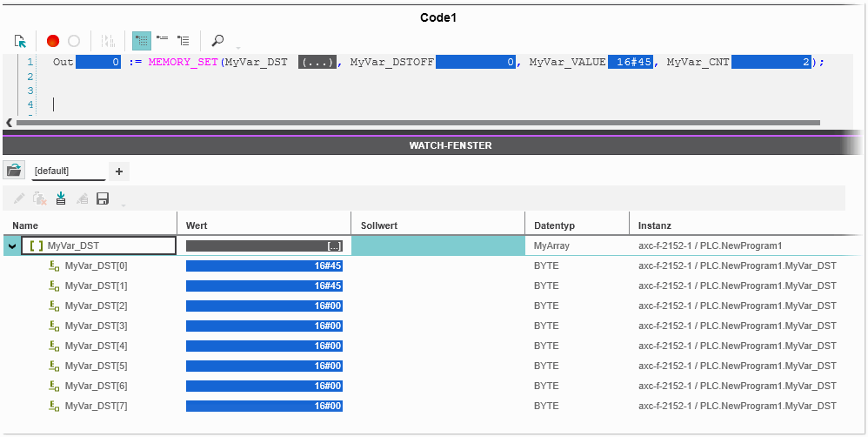This screenshot has height=437, width=868.
Task: Click the cursor selection tool icon
Action: click(x=20, y=41)
